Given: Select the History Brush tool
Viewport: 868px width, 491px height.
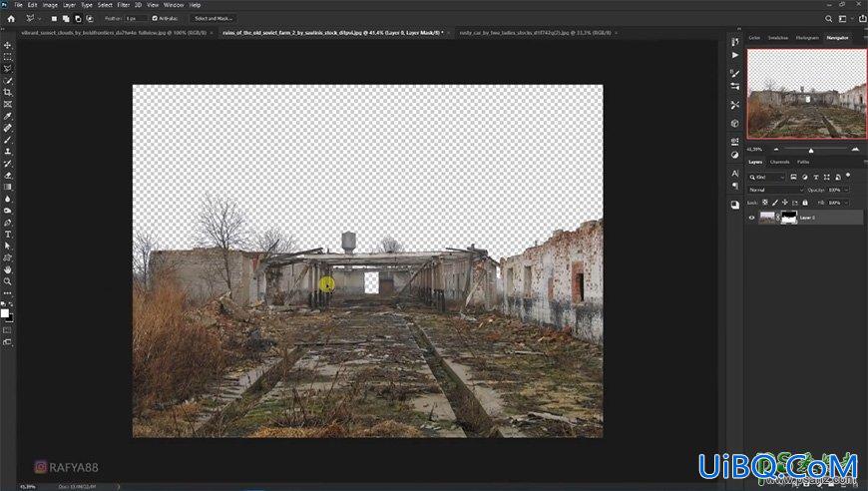Looking at the screenshot, I should click(7, 164).
